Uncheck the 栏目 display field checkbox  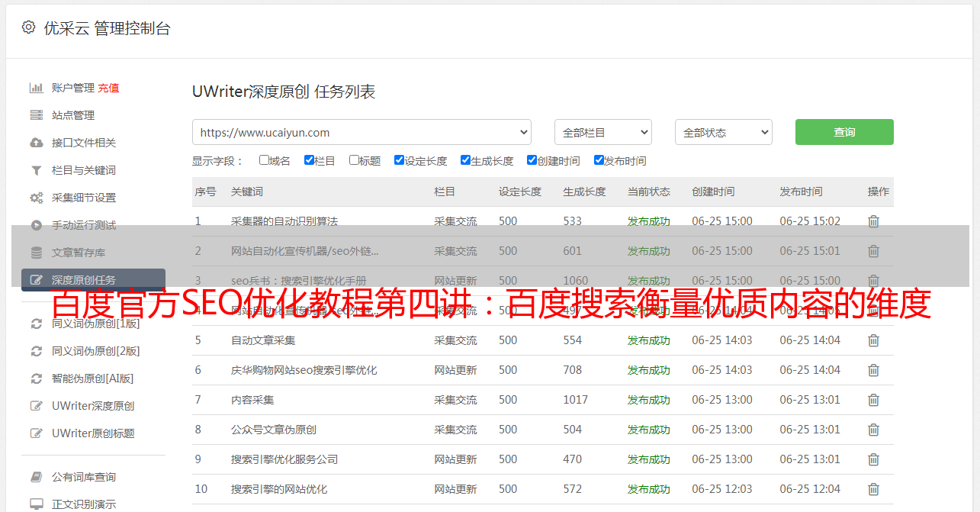click(x=309, y=160)
